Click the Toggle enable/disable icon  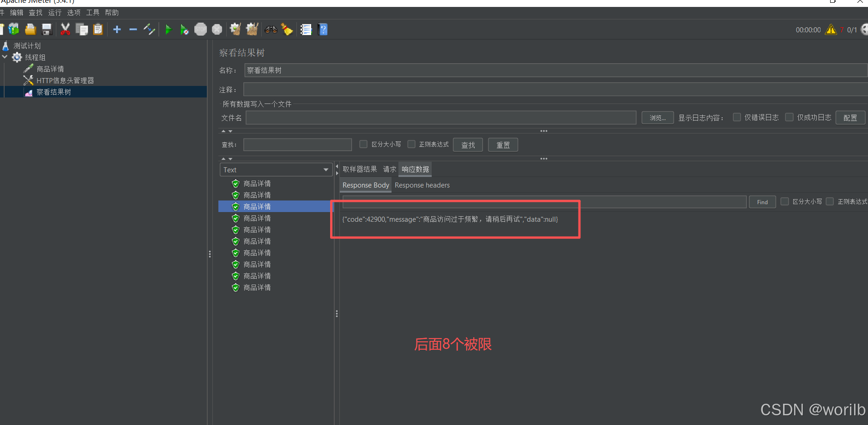(149, 30)
